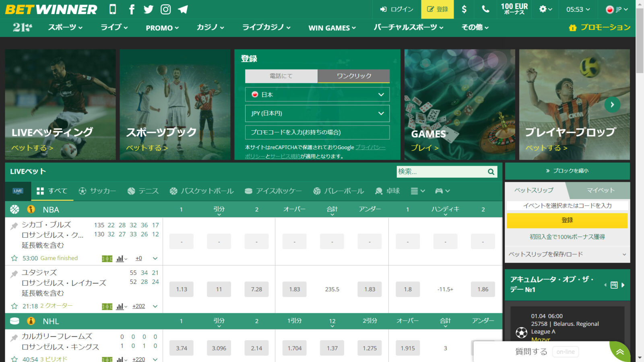Open the WIN GAMES menu
This screenshot has width=644, height=362.
332,28
